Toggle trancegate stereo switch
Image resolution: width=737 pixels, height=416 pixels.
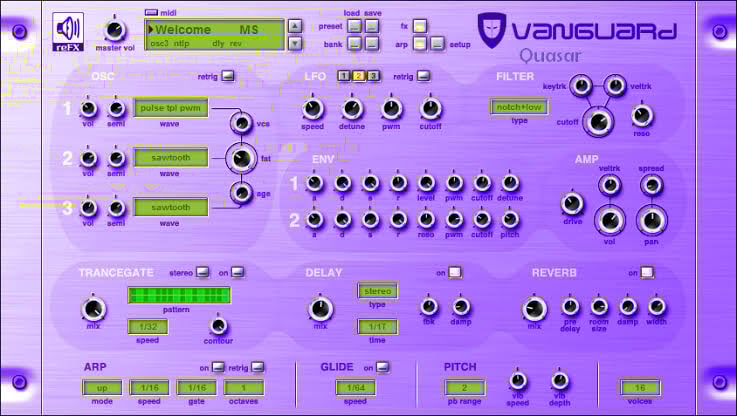point(202,273)
